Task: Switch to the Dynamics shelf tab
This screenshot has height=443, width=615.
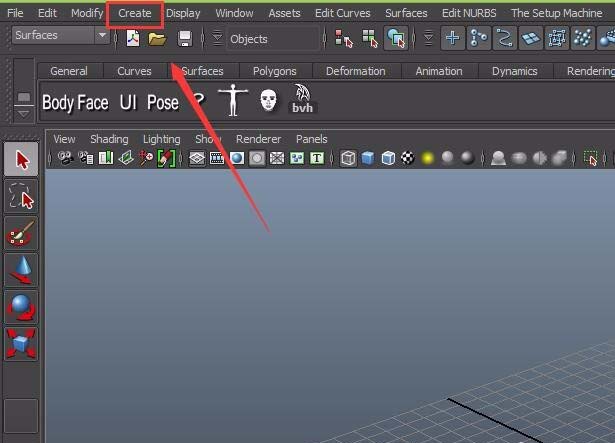Action: point(515,71)
